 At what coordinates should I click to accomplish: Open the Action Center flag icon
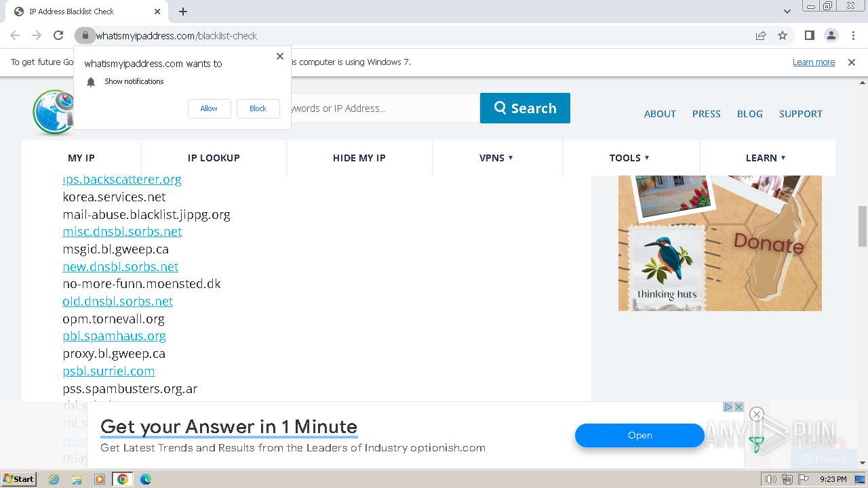click(x=804, y=479)
